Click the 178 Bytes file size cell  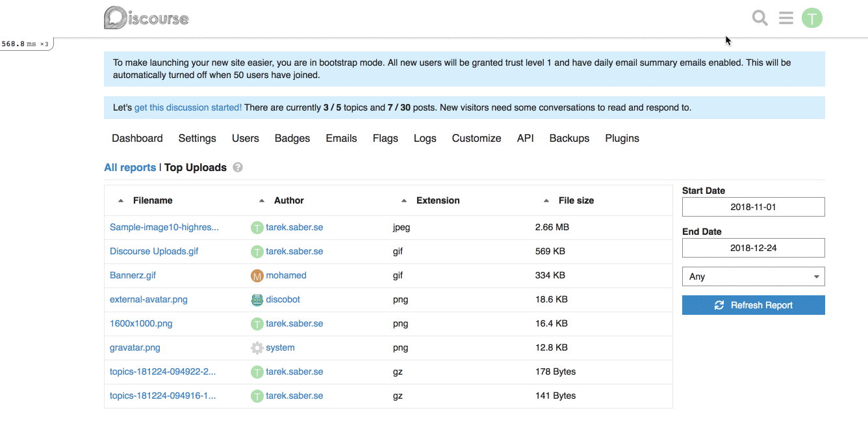click(555, 371)
